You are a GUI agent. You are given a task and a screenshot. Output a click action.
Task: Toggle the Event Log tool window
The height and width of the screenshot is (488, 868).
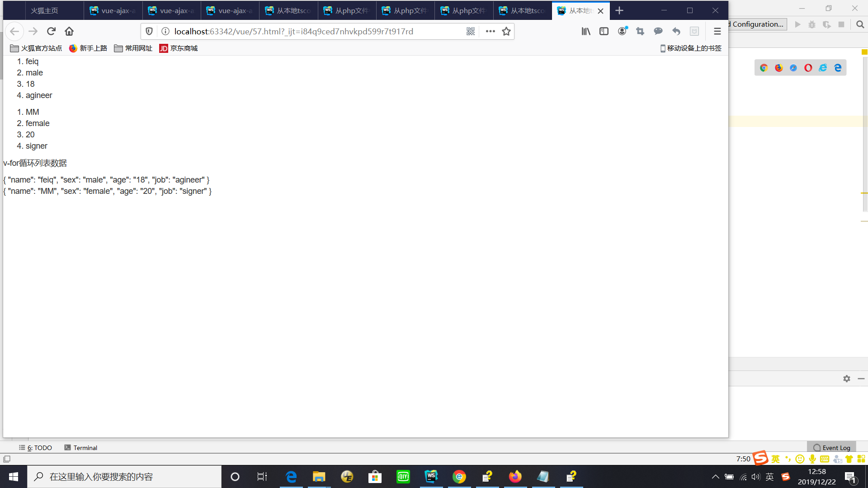coord(832,448)
